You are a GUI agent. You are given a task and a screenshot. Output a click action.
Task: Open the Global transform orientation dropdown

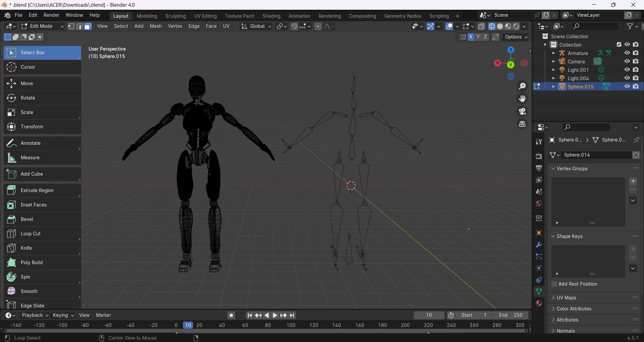(x=256, y=26)
